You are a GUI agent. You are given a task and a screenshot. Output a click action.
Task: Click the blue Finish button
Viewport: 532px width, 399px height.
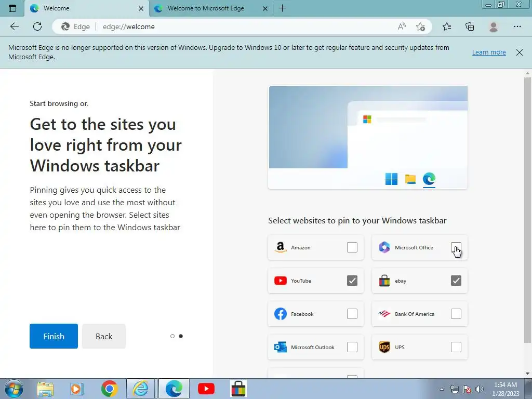pyautogui.click(x=54, y=336)
